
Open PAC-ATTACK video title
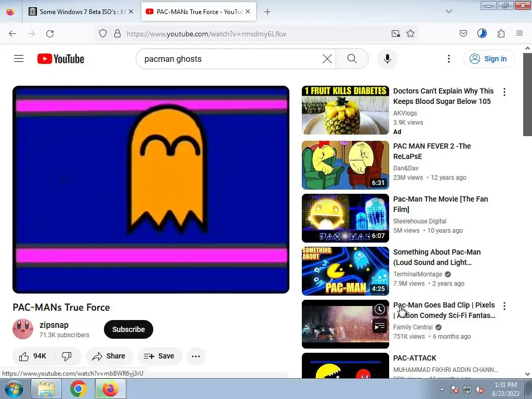pyautogui.click(x=415, y=358)
